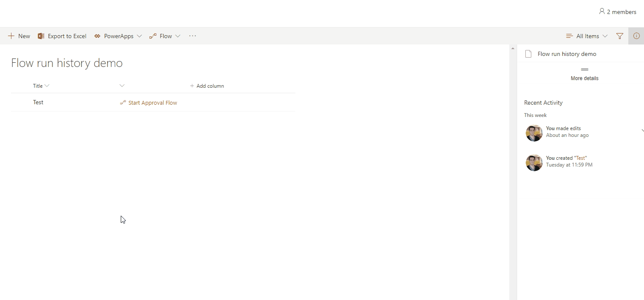
Task: Click the plus icon next to New
Action: coord(11,36)
